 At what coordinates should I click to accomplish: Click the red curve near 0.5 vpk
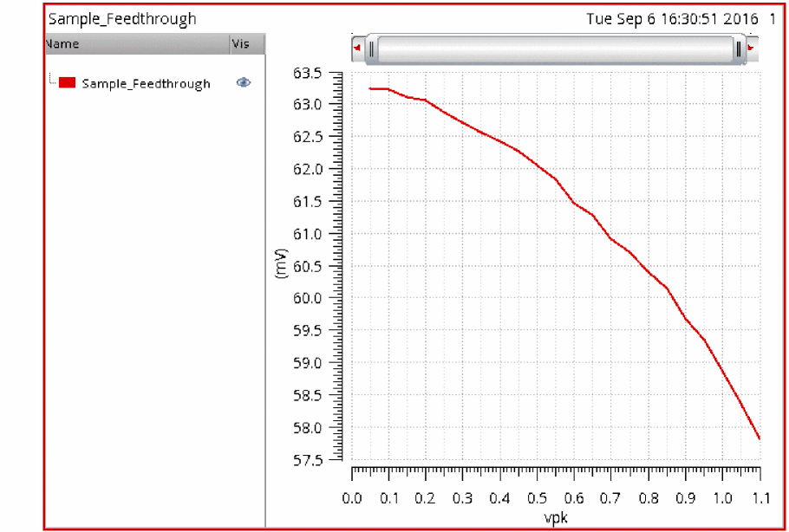point(537,165)
